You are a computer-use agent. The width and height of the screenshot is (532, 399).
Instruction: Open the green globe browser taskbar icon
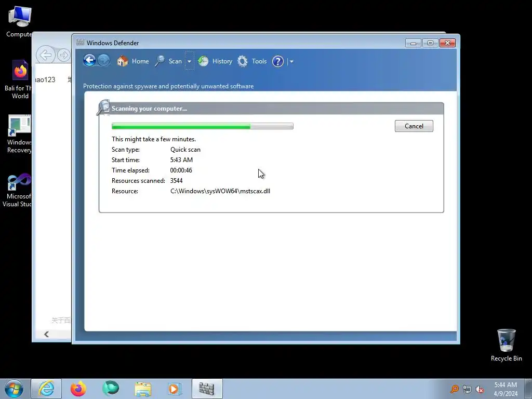(x=111, y=389)
